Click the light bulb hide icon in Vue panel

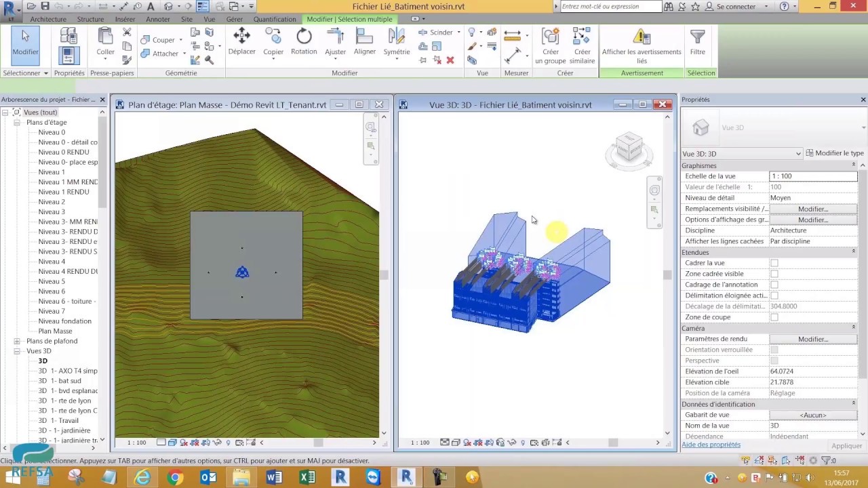(x=472, y=33)
